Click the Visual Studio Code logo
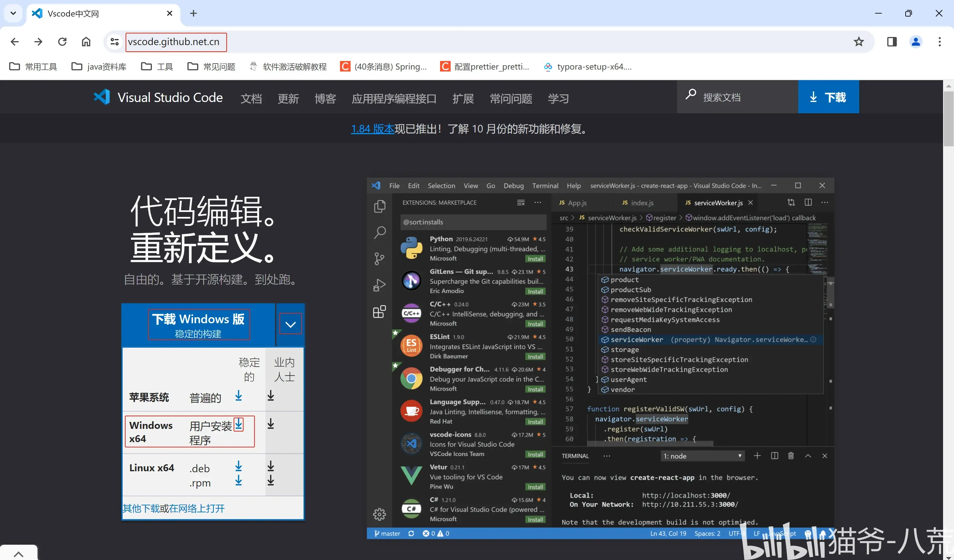 click(x=158, y=97)
